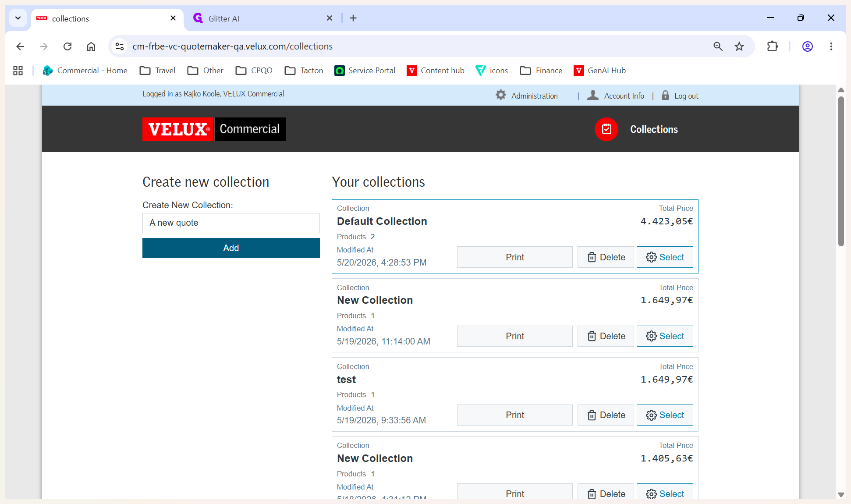Print the New Collection priced 1.405,63€

[x=515, y=492]
